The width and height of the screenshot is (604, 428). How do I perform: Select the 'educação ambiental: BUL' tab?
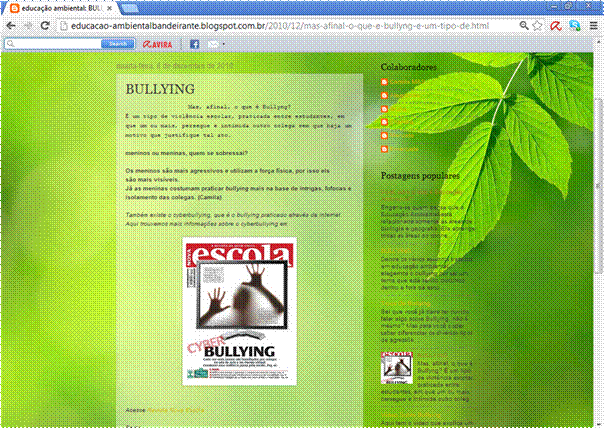(x=62, y=8)
